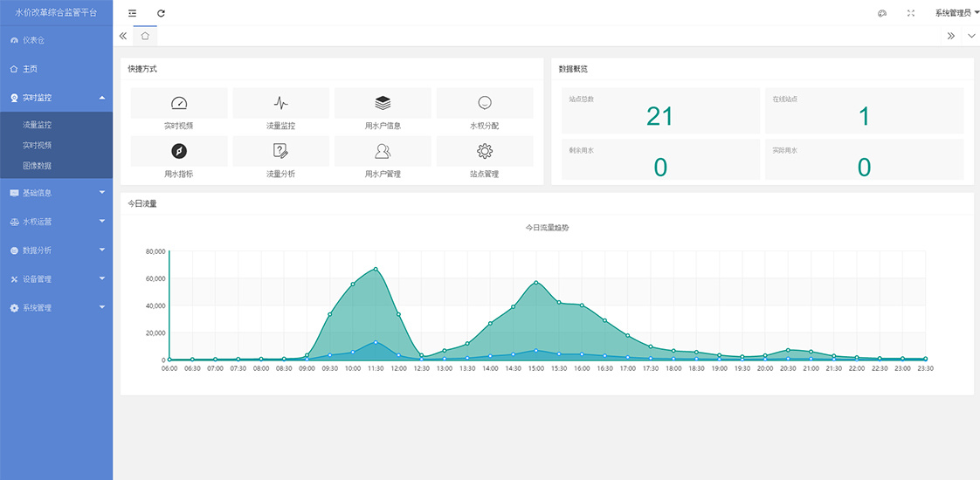Select the 水权分配 smiley icon shortcut
The width and height of the screenshot is (980, 480).
click(485, 102)
